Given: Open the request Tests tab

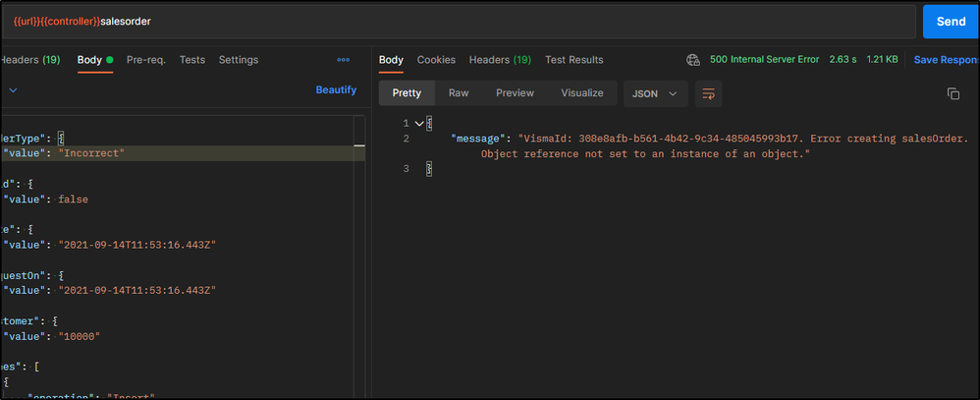Looking at the screenshot, I should 192,60.
